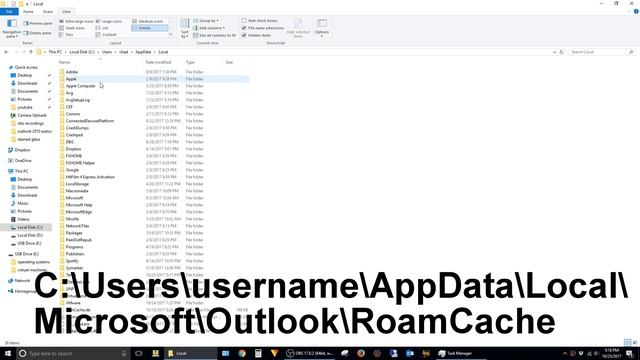This screenshot has width=640, height=360.
Task: Select Dropbox in the sidebar
Action: coord(22,150)
